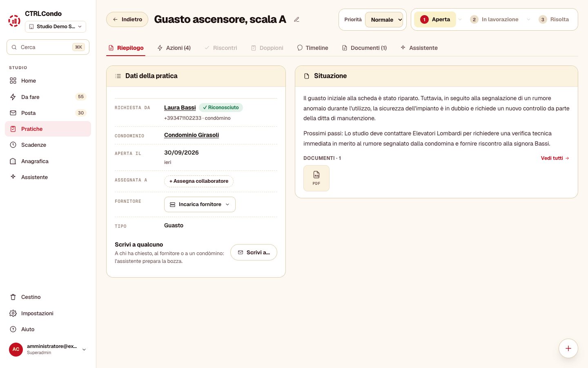Open the Cestino trash

pos(48,297)
